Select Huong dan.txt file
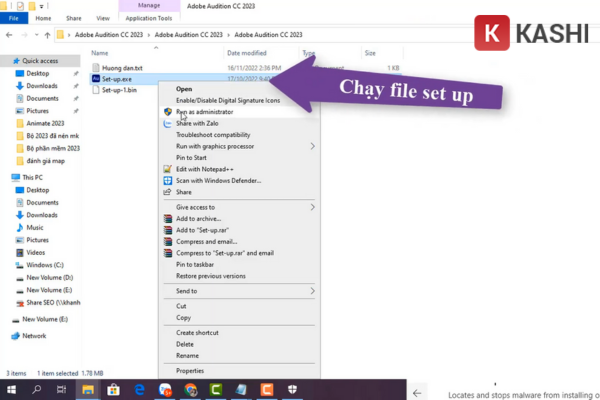Viewport: 600px width, 400px height. (117, 68)
